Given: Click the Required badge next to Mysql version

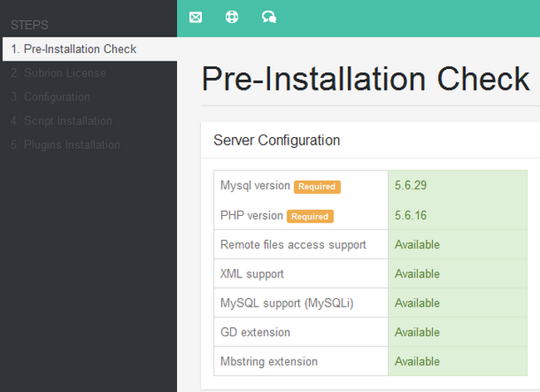Looking at the screenshot, I should (317, 187).
